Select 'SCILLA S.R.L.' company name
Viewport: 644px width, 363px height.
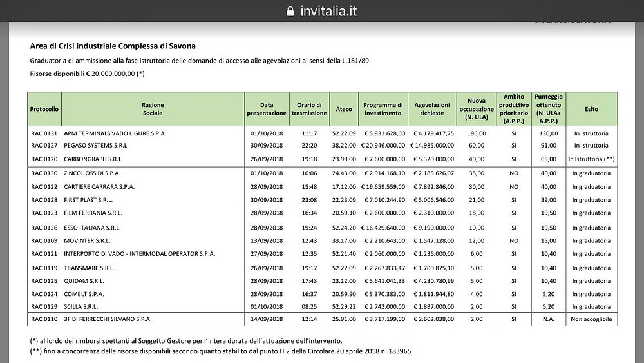coord(81,307)
